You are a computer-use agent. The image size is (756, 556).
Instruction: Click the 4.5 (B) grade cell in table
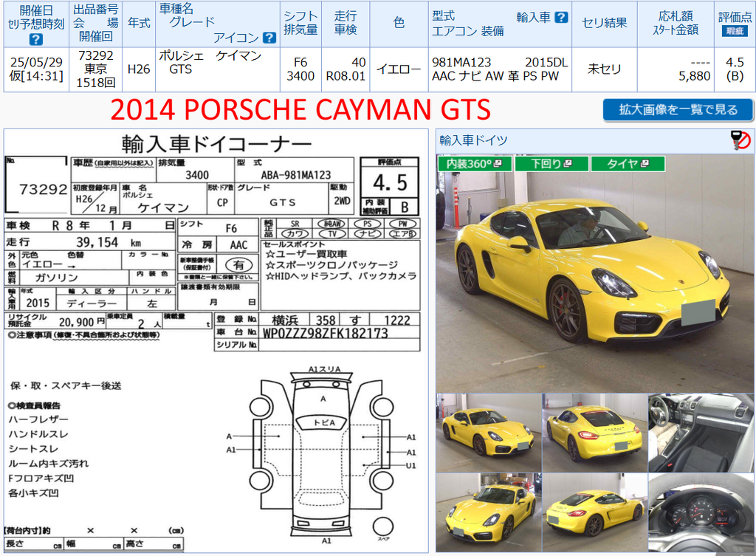click(735, 69)
